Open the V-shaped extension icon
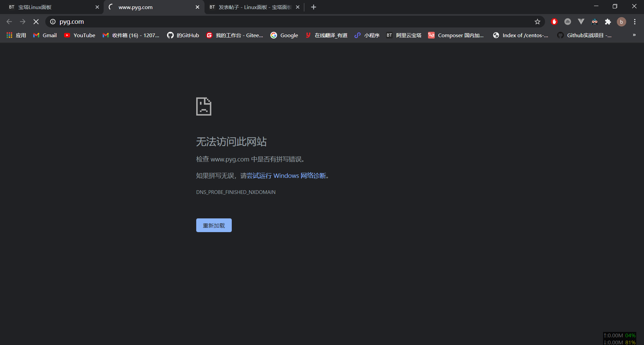Screen dimensions: 644x345 [581, 22]
